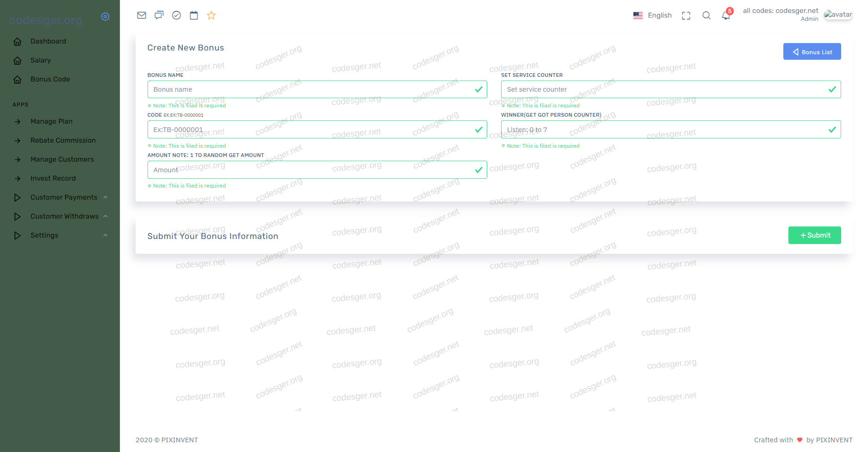
Task: Click the yellow star bookmark icon
Action: coord(211,15)
